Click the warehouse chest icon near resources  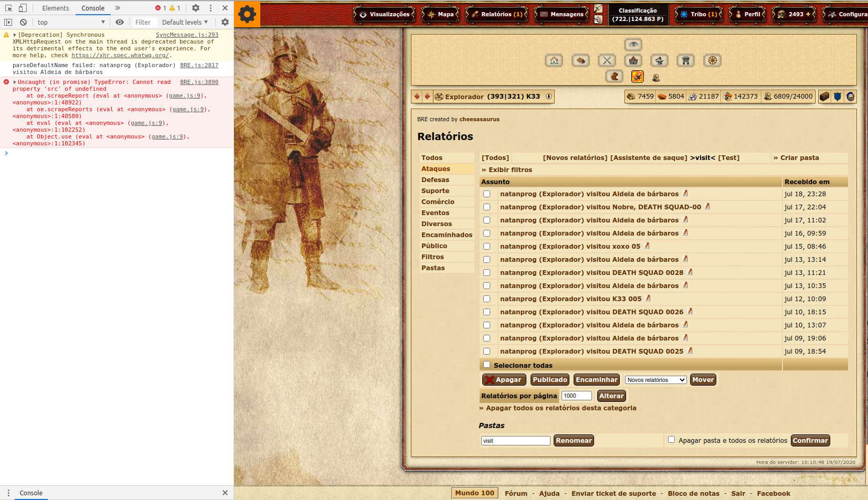point(824,97)
